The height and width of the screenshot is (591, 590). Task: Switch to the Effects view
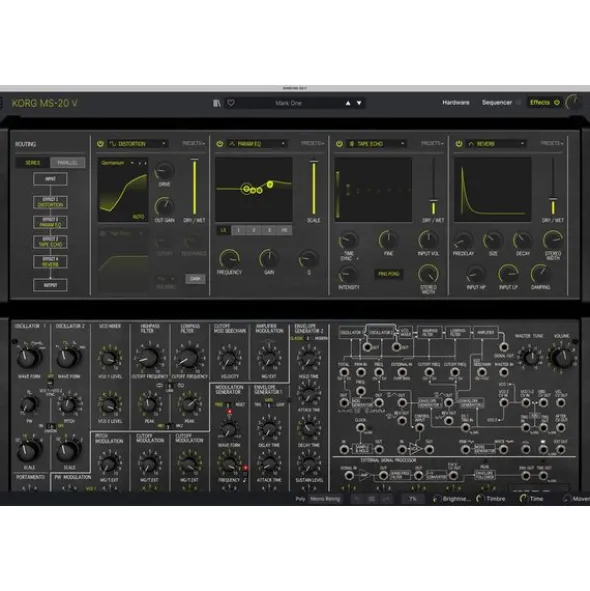tap(540, 102)
